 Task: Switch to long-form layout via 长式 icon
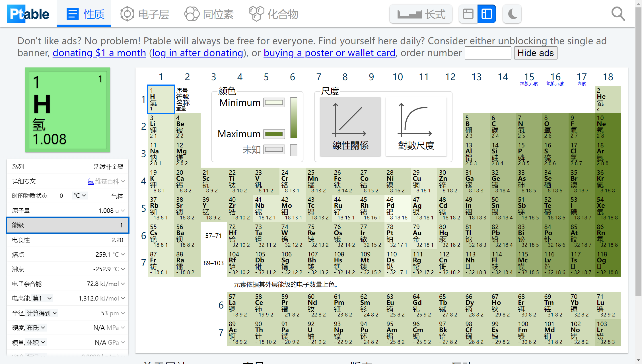click(421, 13)
